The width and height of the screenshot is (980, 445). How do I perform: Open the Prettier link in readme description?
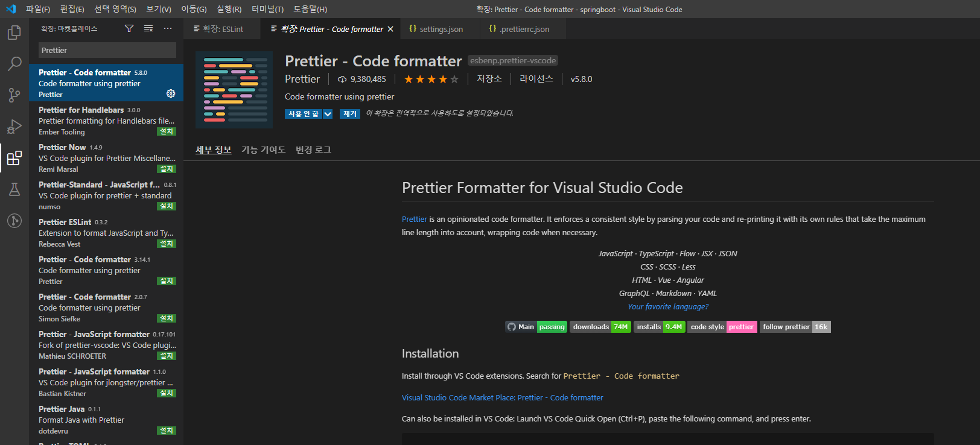click(x=414, y=219)
